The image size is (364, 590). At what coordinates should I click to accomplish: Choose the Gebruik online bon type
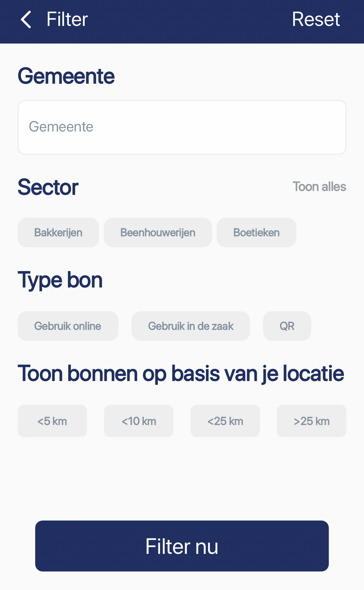pos(68,326)
